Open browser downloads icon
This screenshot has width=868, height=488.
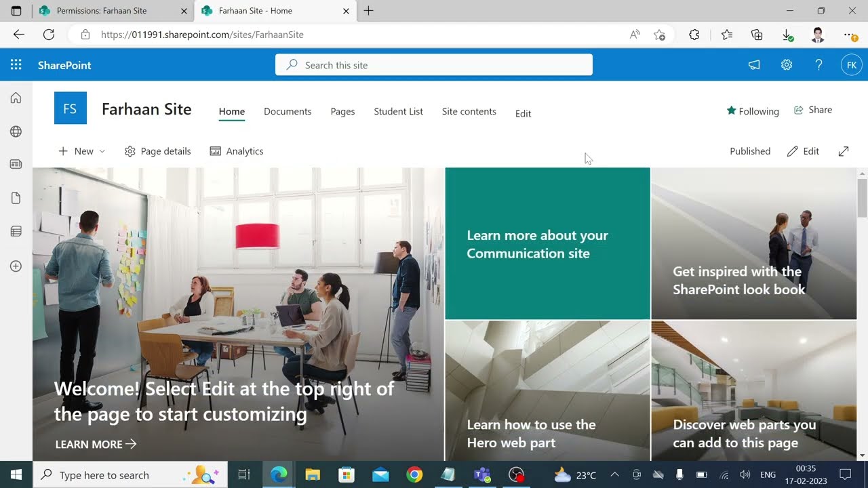pos(787,35)
